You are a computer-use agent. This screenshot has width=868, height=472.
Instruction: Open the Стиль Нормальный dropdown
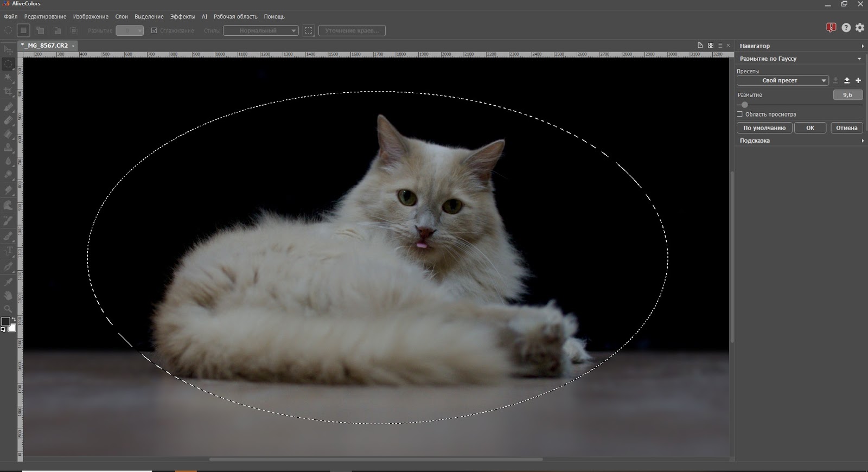click(261, 30)
